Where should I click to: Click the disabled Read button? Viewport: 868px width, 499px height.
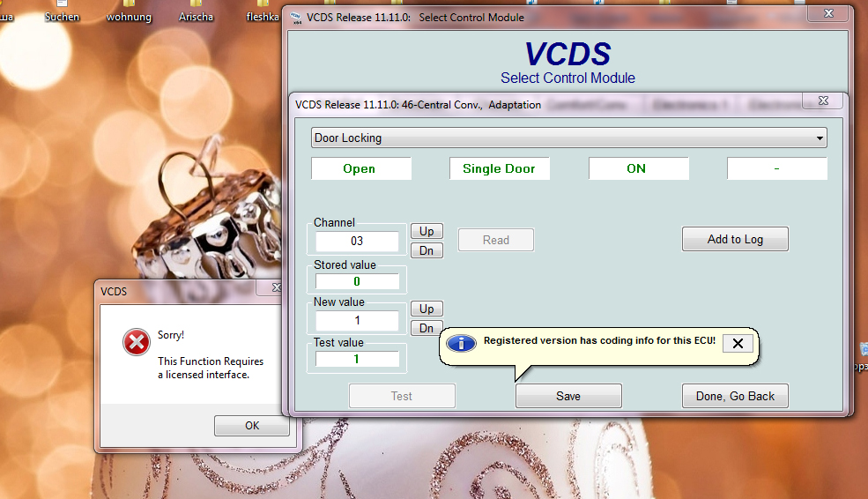click(x=496, y=240)
